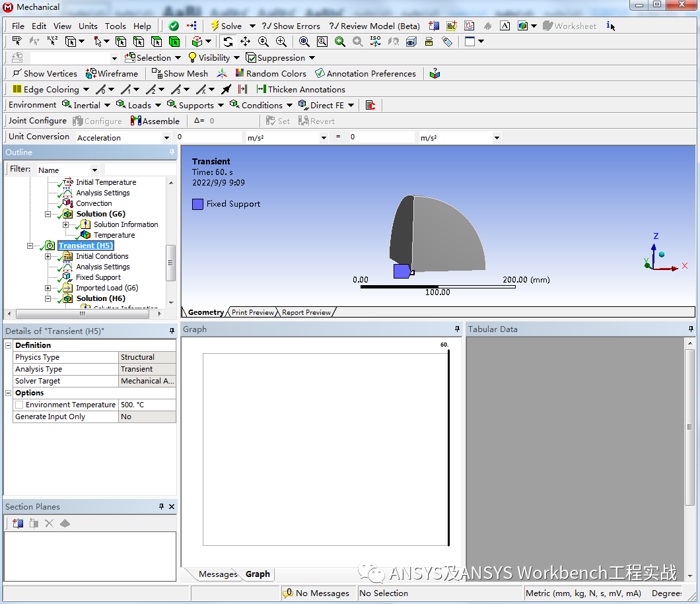Image resolution: width=700 pixels, height=604 pixels.
Task: Select Fixed Support in outline tree
Action: [98, 277]
